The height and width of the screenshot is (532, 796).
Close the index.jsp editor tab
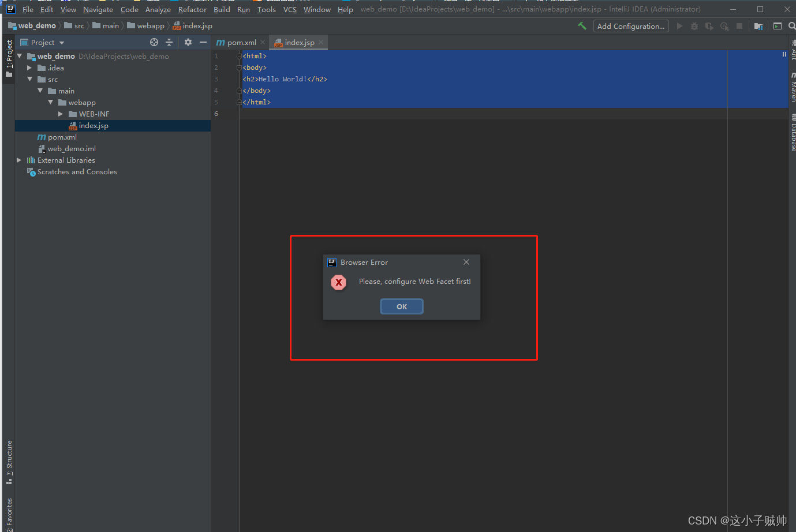321,42
